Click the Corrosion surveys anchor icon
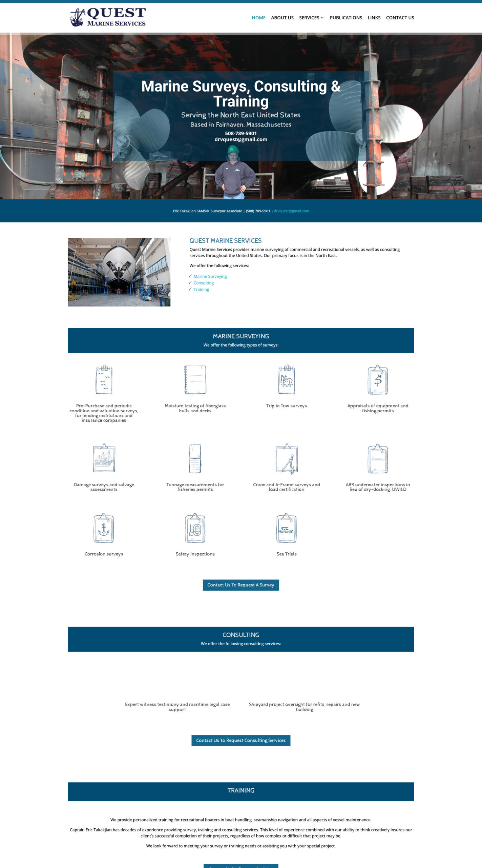The width and height of the screenshot is (482, 868). (104, 528)
